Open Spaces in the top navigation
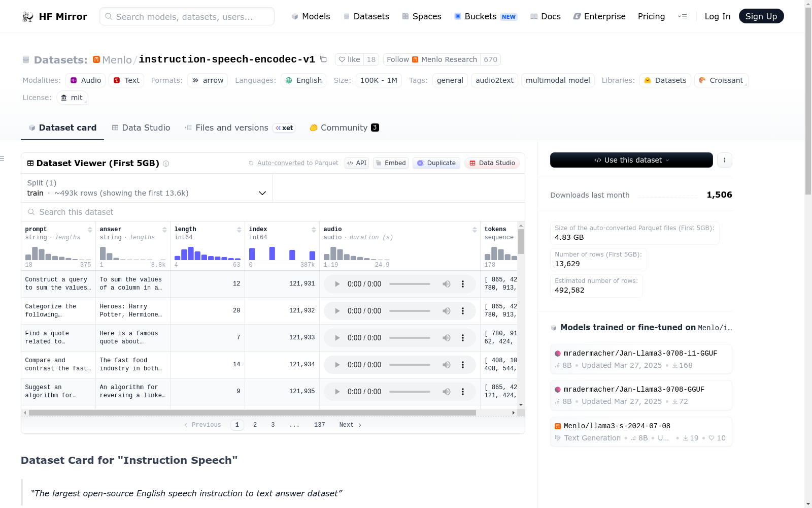Screen dimensions: 812x508 (x=422, y=17)
